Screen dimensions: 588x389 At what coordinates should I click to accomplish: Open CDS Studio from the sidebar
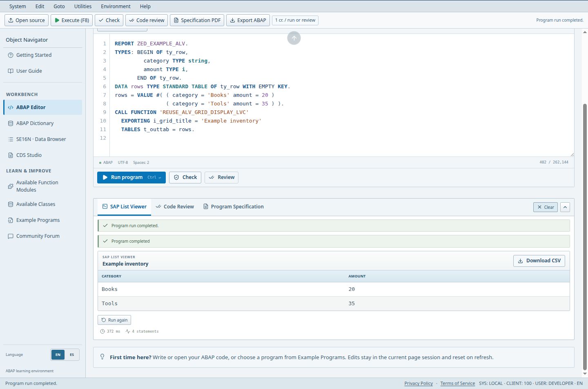pos(42,155)
